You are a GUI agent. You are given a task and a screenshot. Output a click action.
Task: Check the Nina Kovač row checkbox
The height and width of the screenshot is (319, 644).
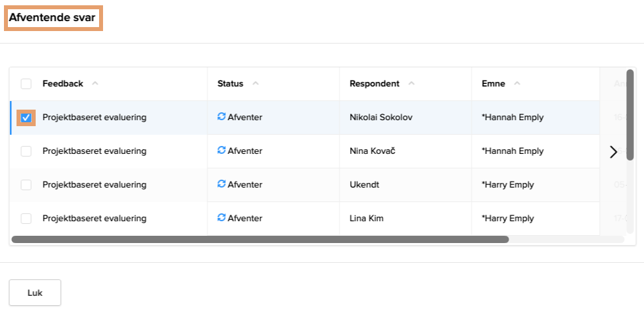point(26,151)
